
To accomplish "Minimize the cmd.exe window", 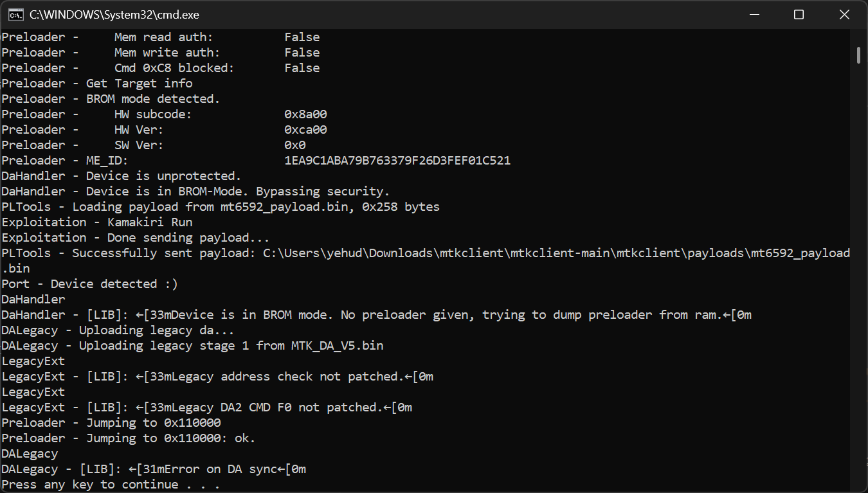I will click(753, 14).
